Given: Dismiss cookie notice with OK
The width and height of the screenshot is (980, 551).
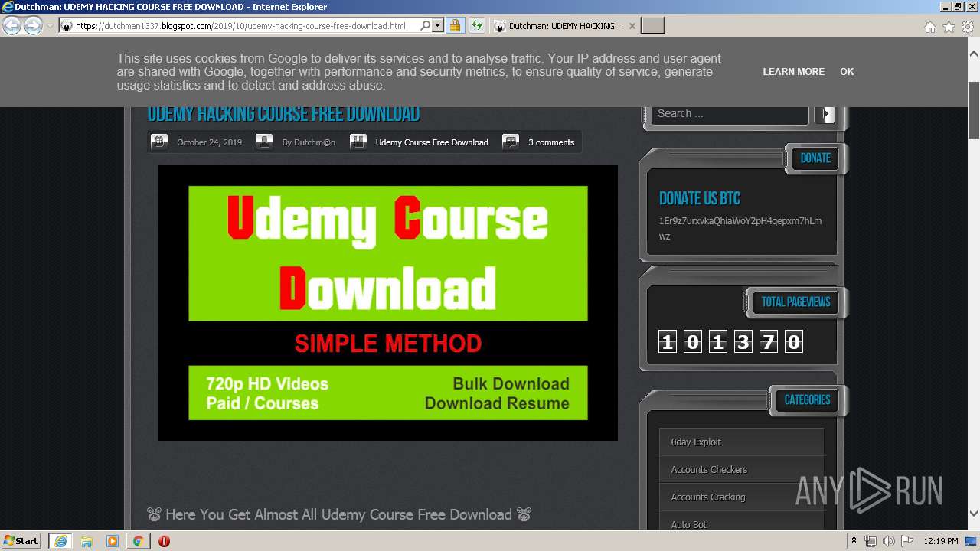Looking at the screenshot, I should click(846, 71).
